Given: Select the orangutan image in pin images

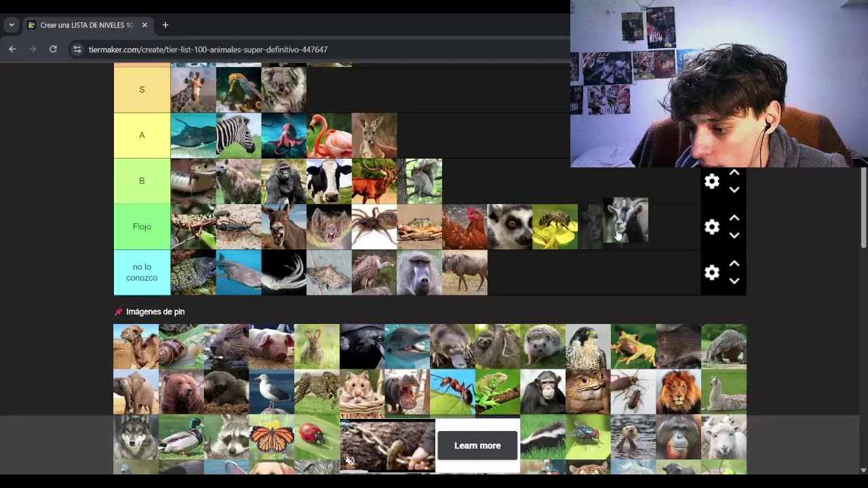Looking at the screenshot, I should click(678, 437).
